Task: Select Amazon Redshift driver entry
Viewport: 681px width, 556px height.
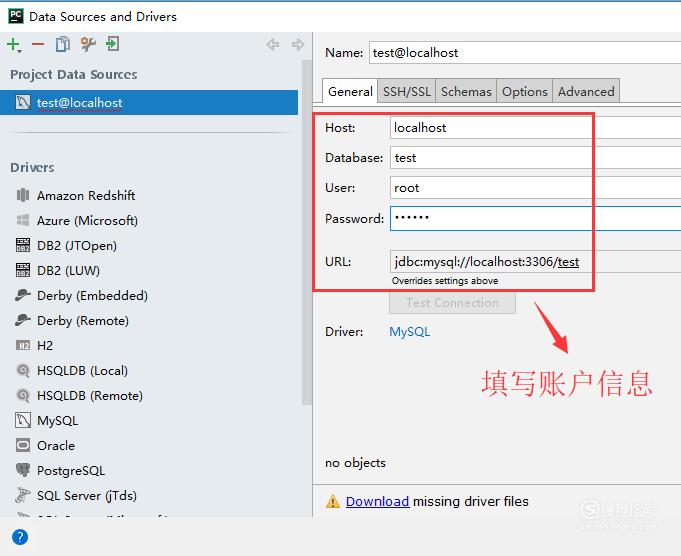Action: tap(86, 195)
